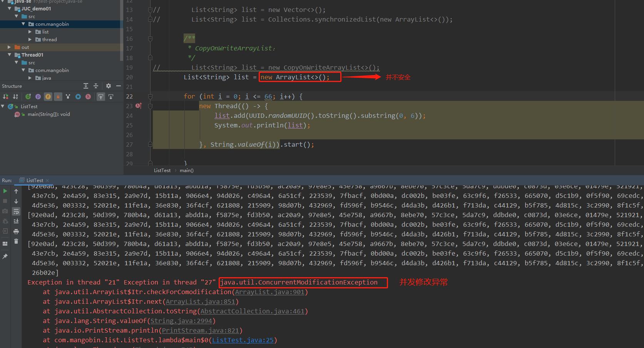This screenshot has height=348, width=644.
Task: Enable autoscroll from source
Action: click(x=111, y=97)
